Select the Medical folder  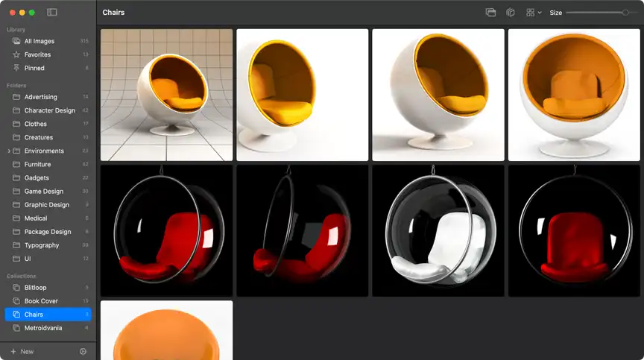click(48, 218)
